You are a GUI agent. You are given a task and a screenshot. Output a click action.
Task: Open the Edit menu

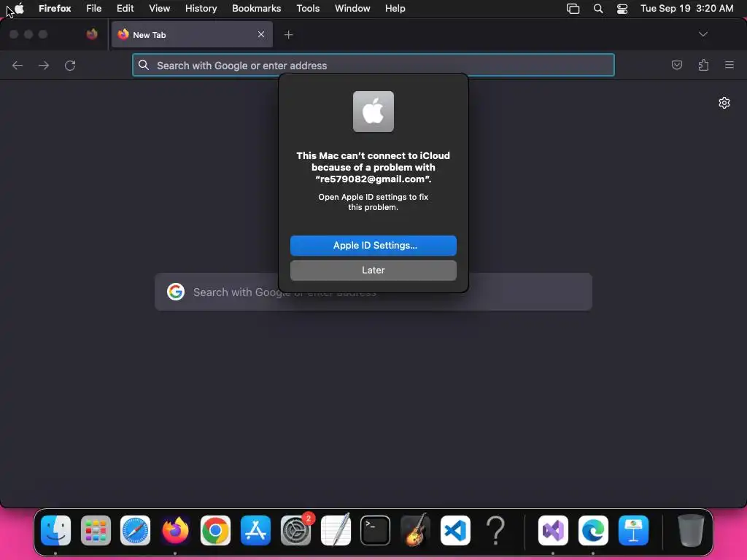click(x=125, y=9)
